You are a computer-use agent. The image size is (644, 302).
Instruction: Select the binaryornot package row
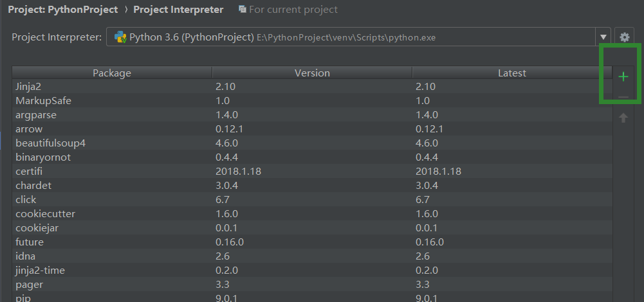312,157
